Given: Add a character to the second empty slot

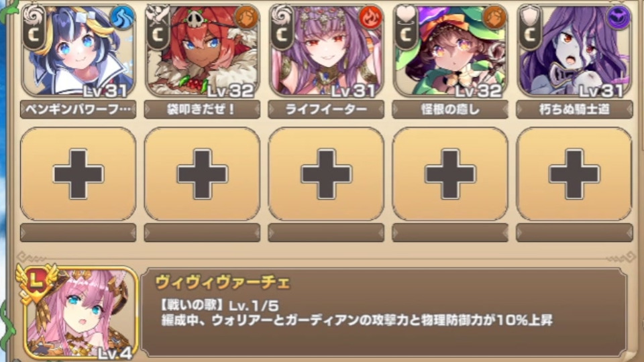Looking at the screenshot, I should (202, 174).
